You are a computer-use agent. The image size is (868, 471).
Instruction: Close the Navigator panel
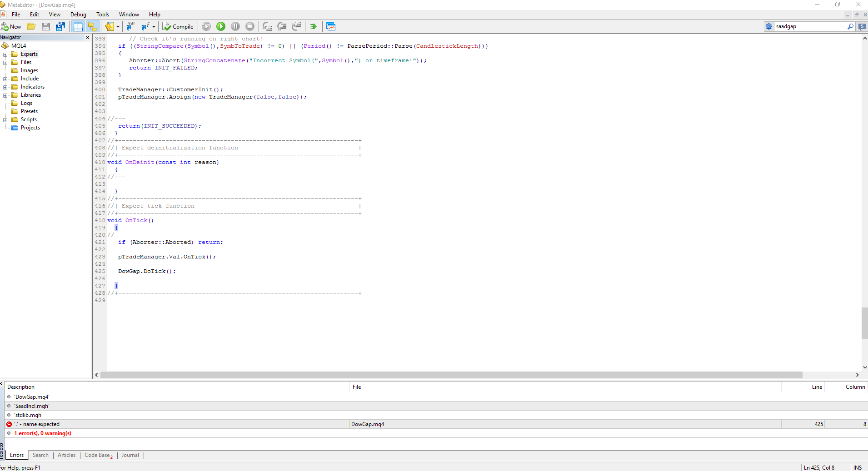click(x=88, y=38)
